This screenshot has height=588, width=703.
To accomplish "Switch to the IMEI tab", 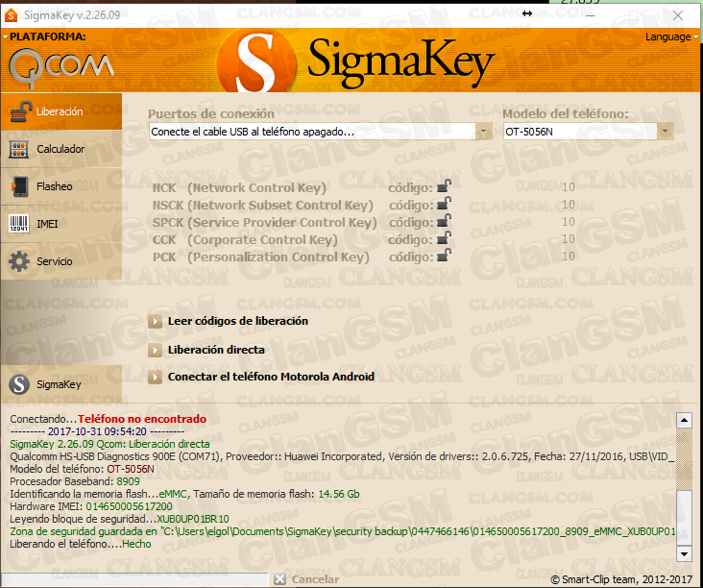I will 61,223.
